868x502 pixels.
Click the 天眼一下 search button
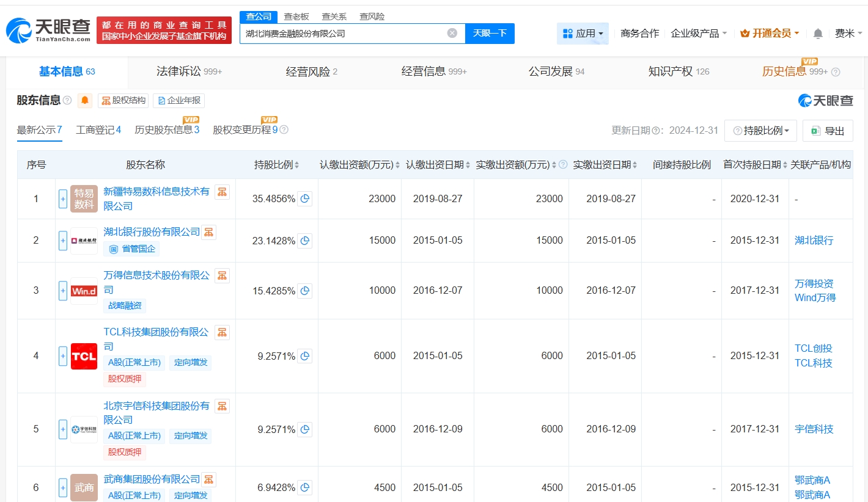point(490,33)
